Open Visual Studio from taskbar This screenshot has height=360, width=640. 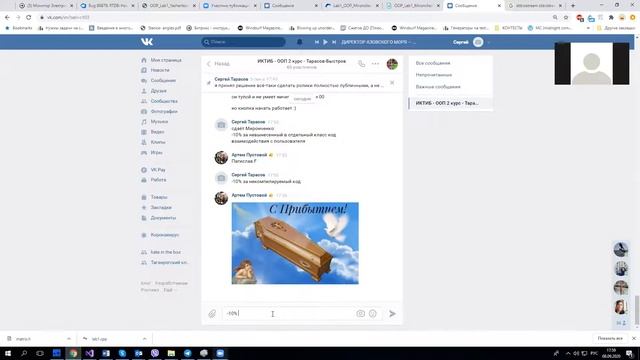[89, 353]
